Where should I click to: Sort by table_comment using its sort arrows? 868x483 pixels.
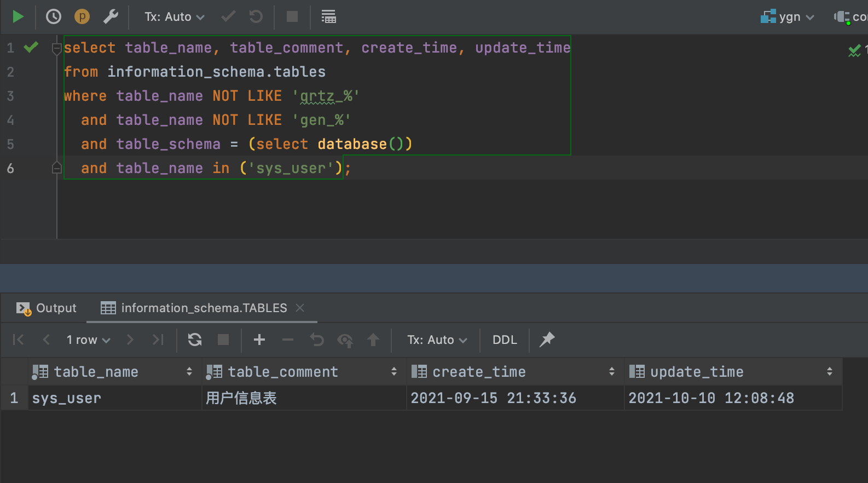[394, 372]
